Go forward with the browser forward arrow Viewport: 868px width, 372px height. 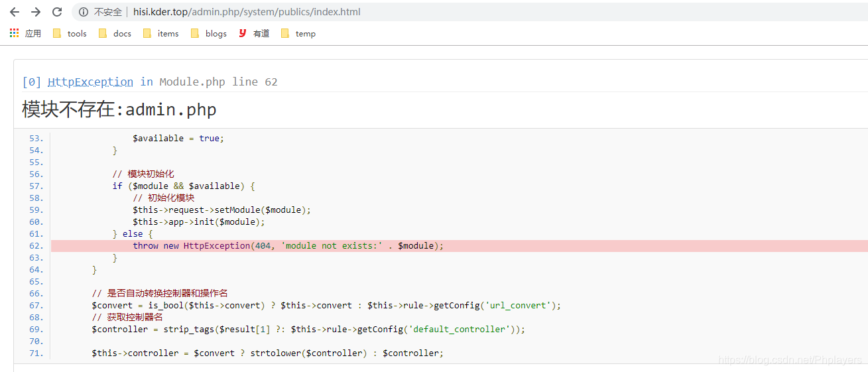tap(36, 12)
